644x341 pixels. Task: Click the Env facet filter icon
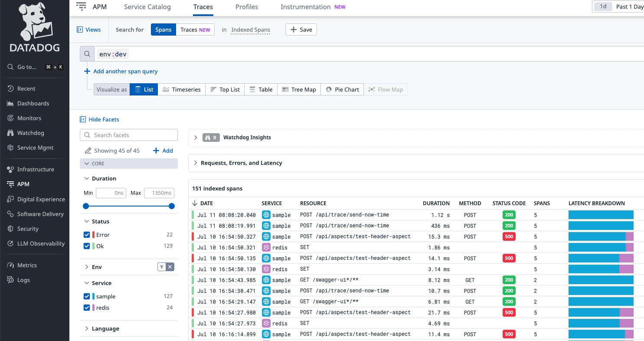[162, 267]
